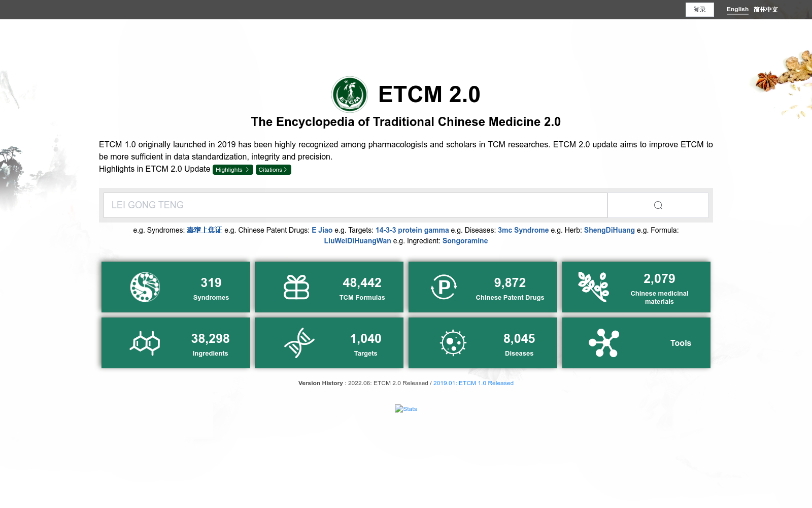Viewport: 812px width, 508px height.
Task: Open the 毒壅上焦证 syndrome example link
Action: [x=205, y=230]
